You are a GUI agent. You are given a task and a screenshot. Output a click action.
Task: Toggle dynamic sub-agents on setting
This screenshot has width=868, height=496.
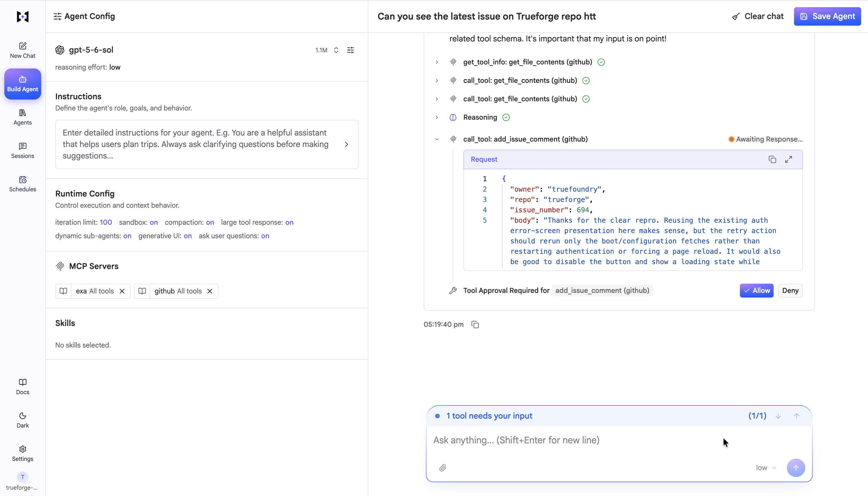coord(127,236)
